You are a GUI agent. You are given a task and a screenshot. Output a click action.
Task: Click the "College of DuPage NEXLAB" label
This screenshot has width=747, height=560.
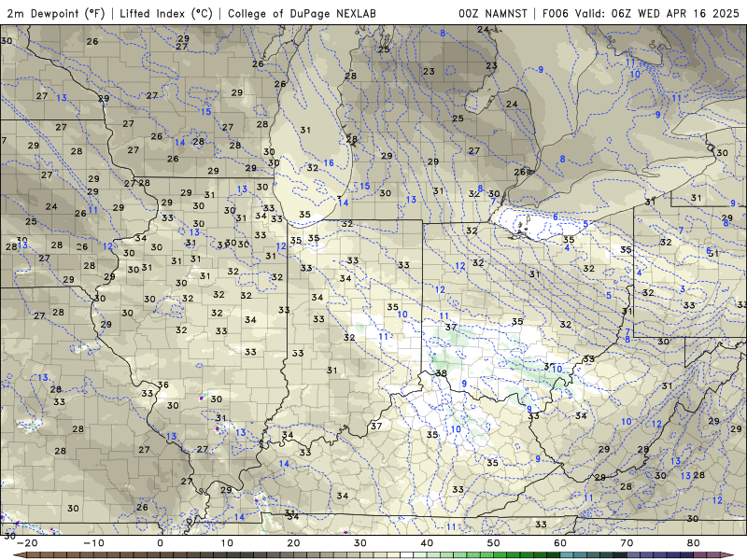302,13
